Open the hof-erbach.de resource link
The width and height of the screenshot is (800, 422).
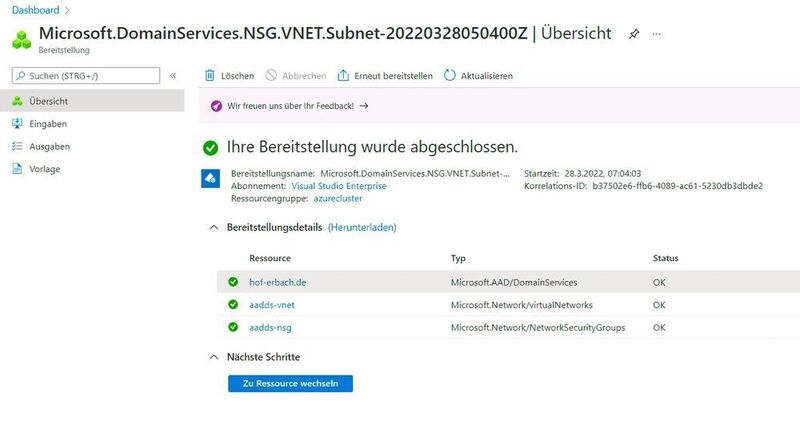[278, 283]
